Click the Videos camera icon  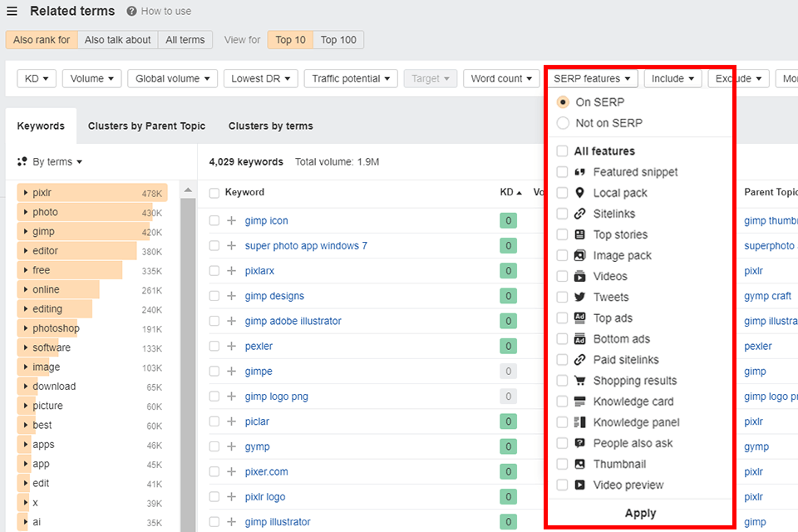[579, 277]
